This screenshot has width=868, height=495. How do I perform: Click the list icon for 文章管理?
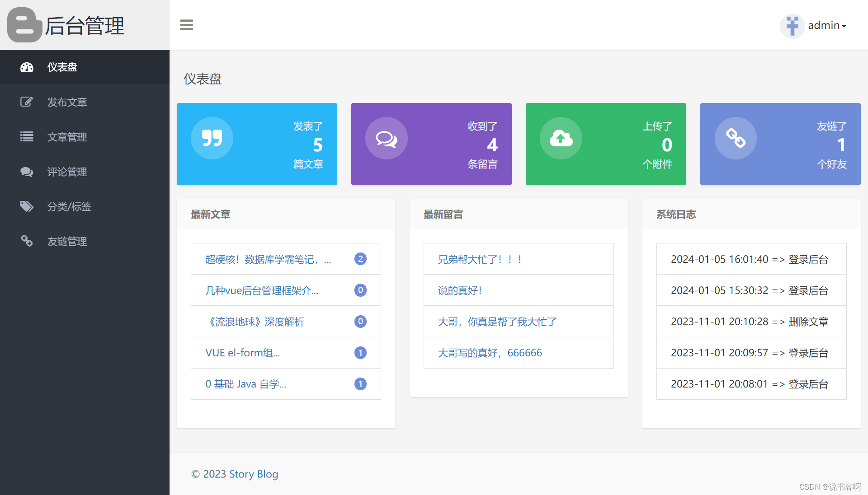click(x=27, y=136)
